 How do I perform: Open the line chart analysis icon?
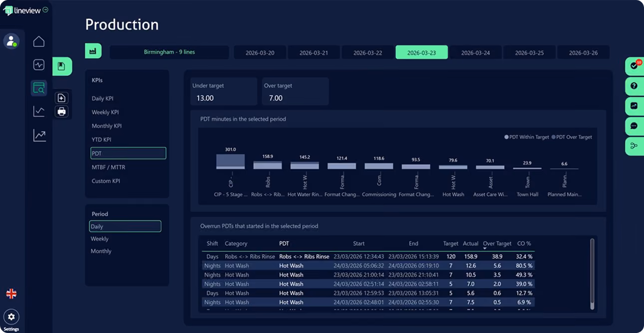[39, 111]
